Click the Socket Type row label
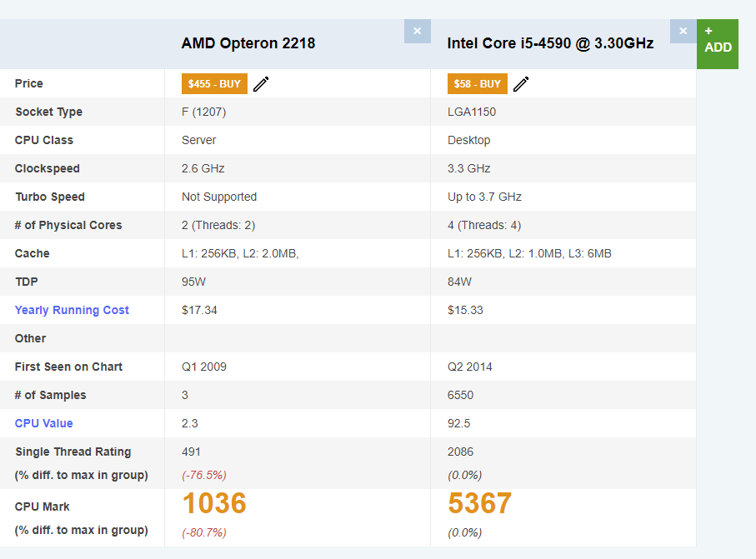 click(48, 112)
